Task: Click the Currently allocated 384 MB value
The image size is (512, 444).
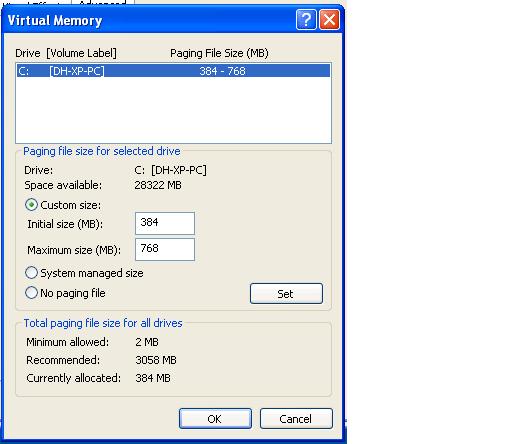Action: click(153, 378)
